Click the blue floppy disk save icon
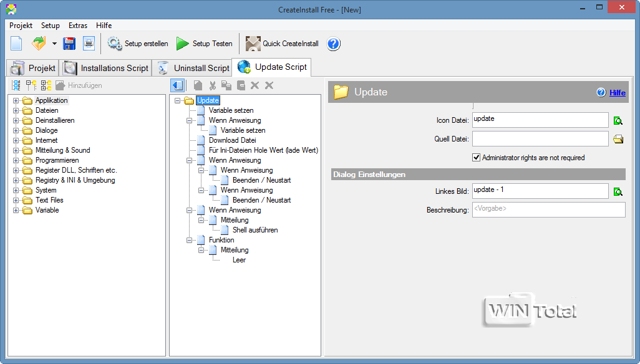 coord(69,44)
